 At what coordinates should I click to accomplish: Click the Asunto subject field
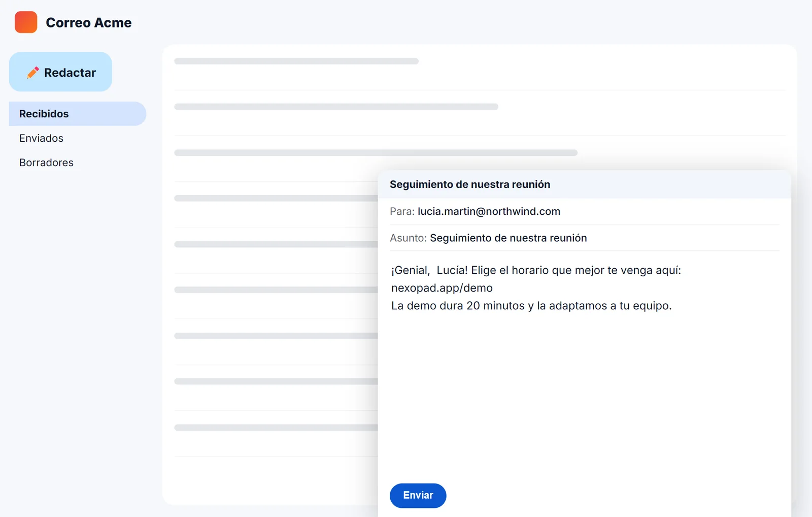click(x=585, y=238)
